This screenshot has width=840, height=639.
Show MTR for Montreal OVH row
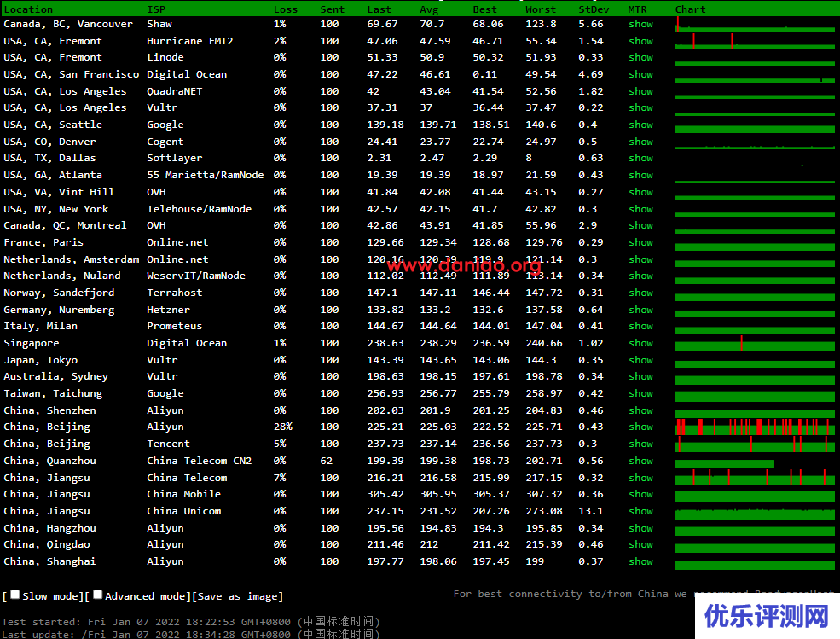(x=640, y=226)
